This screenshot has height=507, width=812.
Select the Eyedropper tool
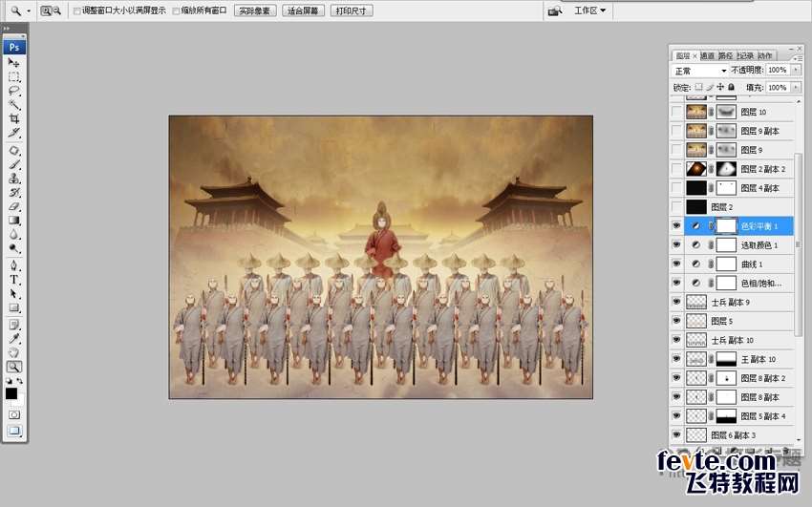[14, 339]
